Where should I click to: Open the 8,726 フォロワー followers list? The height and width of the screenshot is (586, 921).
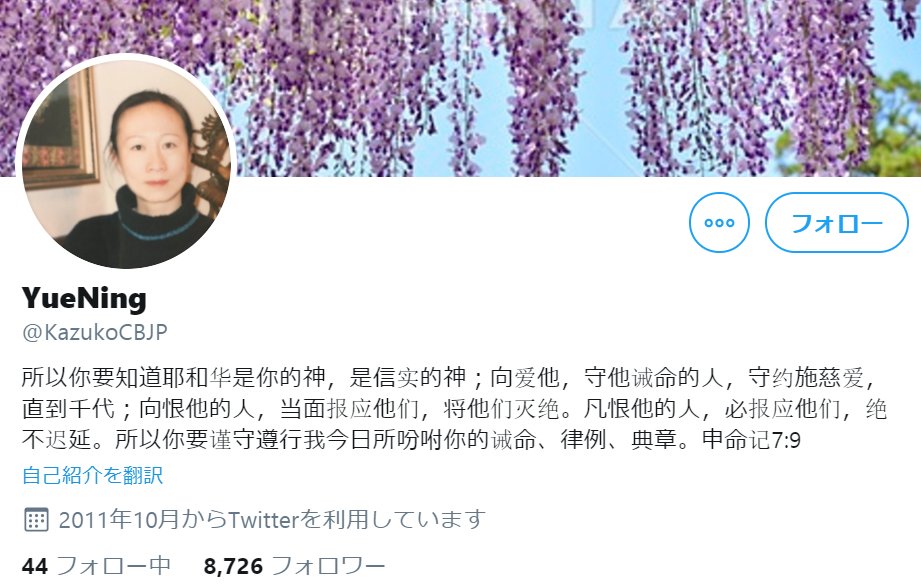[x=294, y=566]
